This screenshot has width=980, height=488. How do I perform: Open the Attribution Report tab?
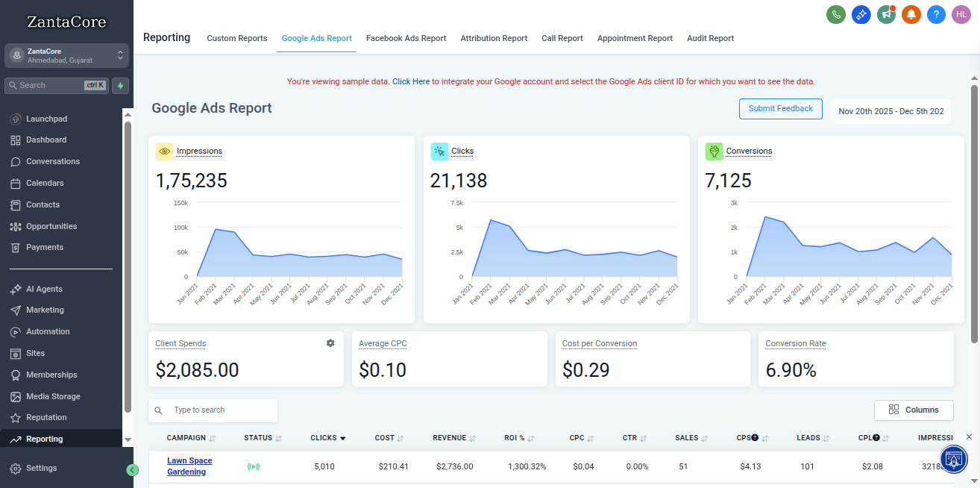point(494,38)
